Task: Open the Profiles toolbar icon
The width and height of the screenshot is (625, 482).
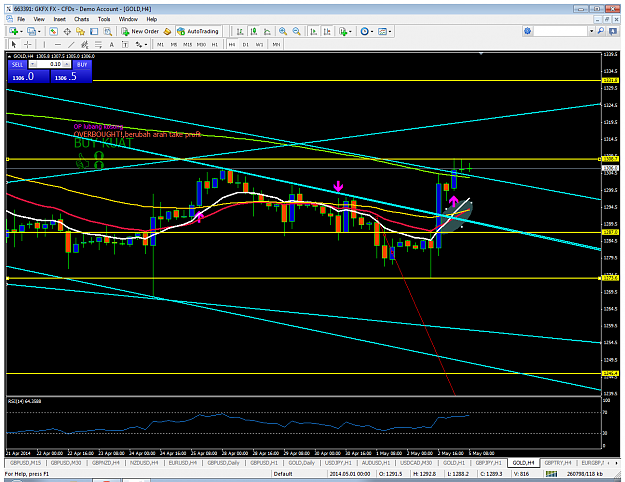Action: (31, 31)
